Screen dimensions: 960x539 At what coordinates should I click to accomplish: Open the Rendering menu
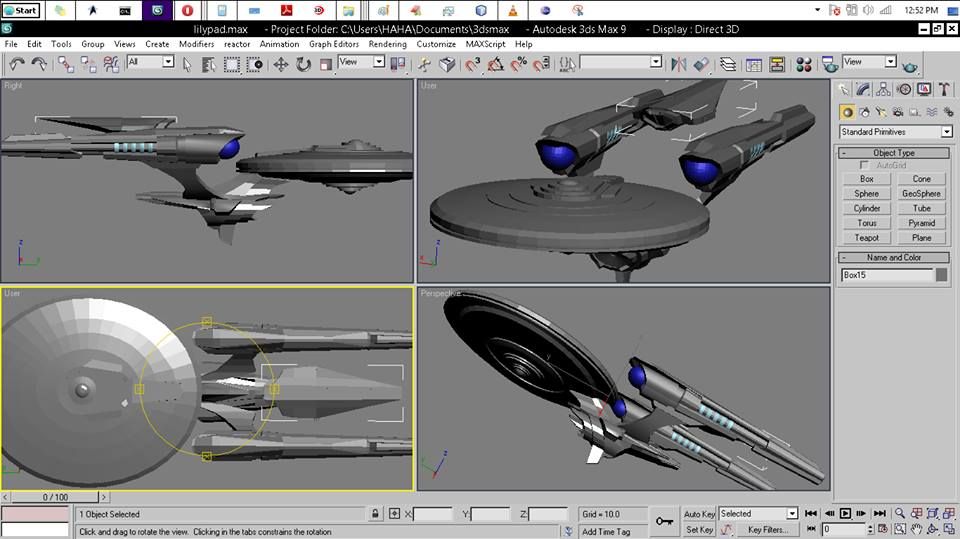pos(387,44)
